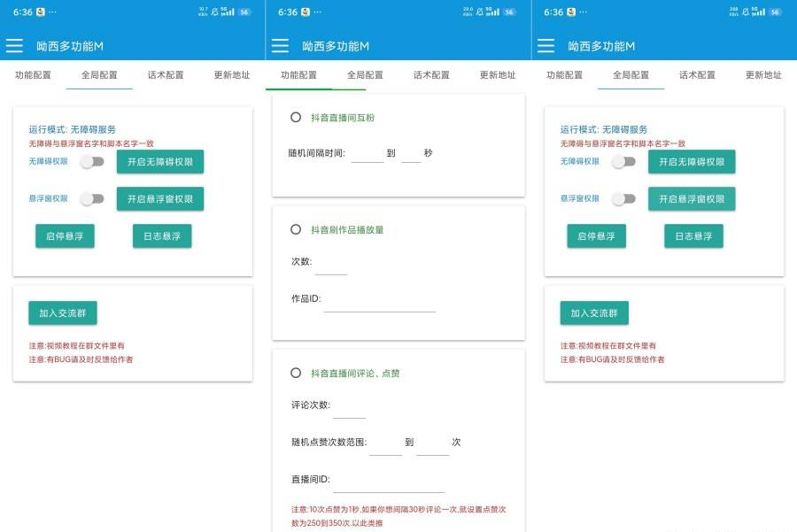Select the 抖音直播间评论、点赞 radio button

pos(295,373)
